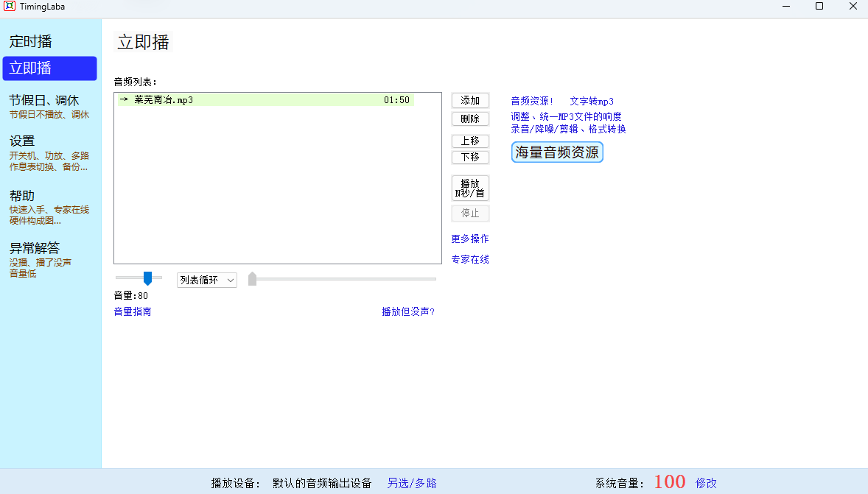The height and width of the screenshot is (494, 868).
Task: Click the 海量音频资源 button
Action: click(x=557, y=152)
